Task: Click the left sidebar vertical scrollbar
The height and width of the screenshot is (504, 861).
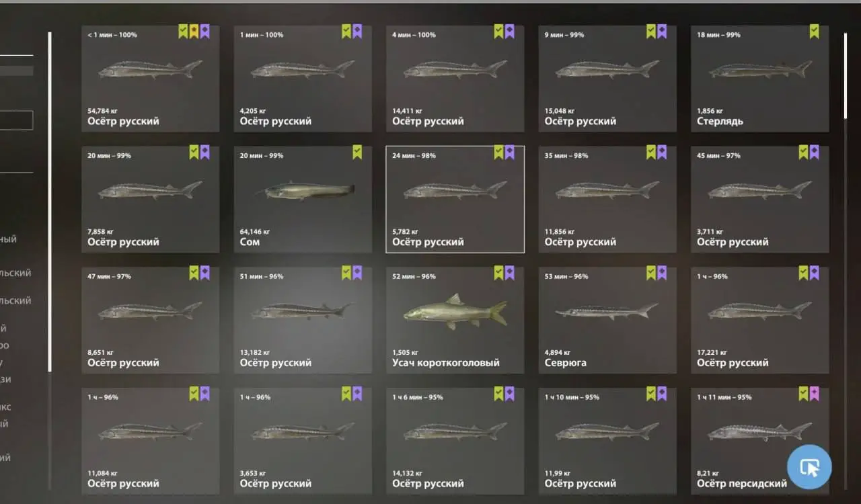Action: click(49, 202)
